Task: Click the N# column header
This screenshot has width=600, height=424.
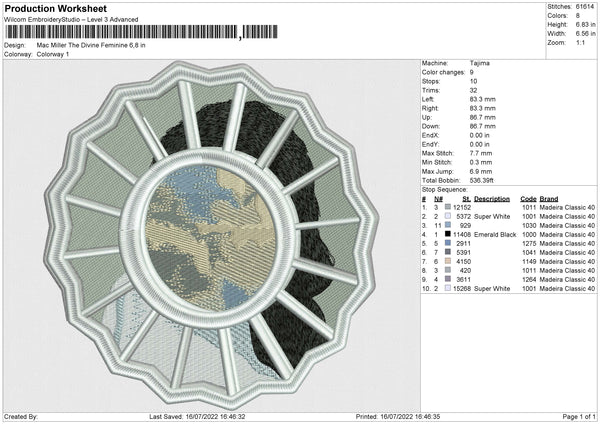Action: pyautogui.click(x=437, y=197)
